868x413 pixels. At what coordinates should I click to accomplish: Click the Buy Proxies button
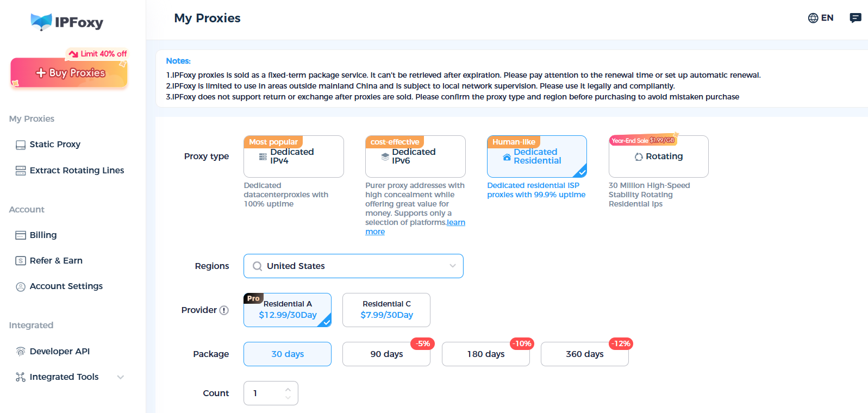pyautogui.click(x=69, y=73)
